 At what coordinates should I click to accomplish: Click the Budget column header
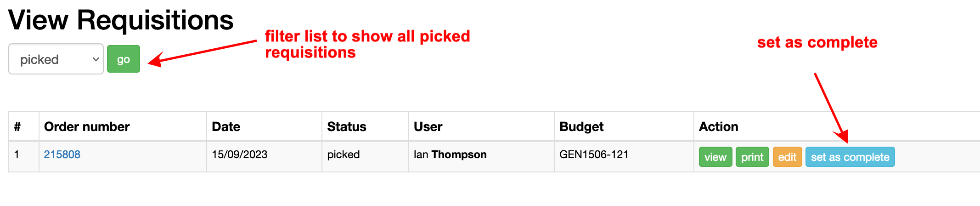click(581, 127)
